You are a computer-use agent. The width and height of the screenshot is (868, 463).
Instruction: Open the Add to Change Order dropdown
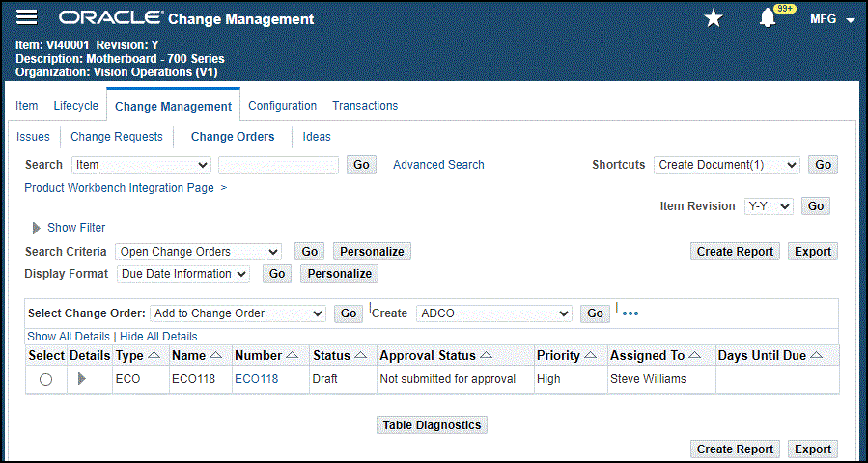238,313
